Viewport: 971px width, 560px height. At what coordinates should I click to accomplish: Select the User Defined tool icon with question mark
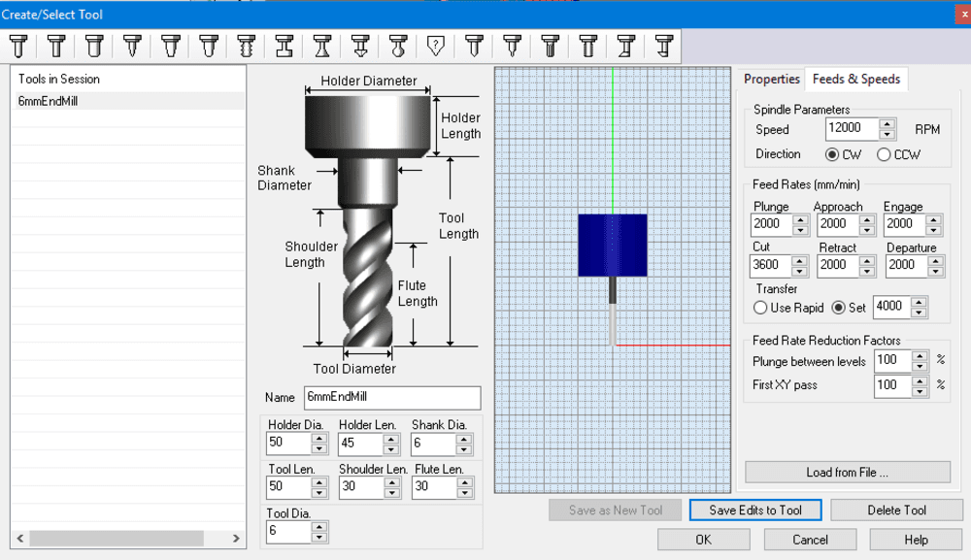pos(436,47)
